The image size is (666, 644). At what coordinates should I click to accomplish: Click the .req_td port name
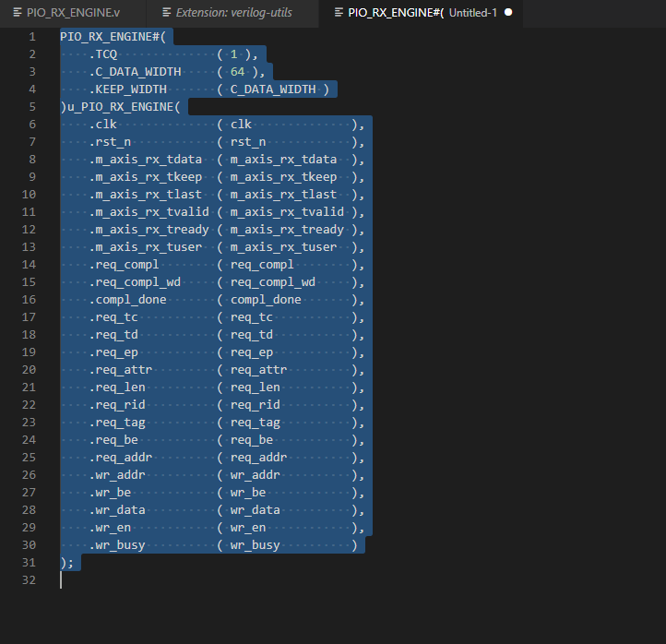point(113,335)
